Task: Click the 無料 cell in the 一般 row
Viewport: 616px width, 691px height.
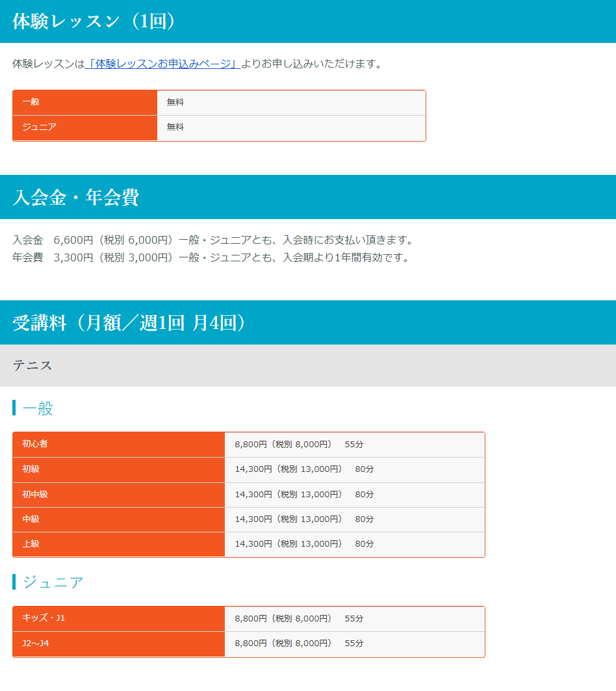Action: (175, 102)
